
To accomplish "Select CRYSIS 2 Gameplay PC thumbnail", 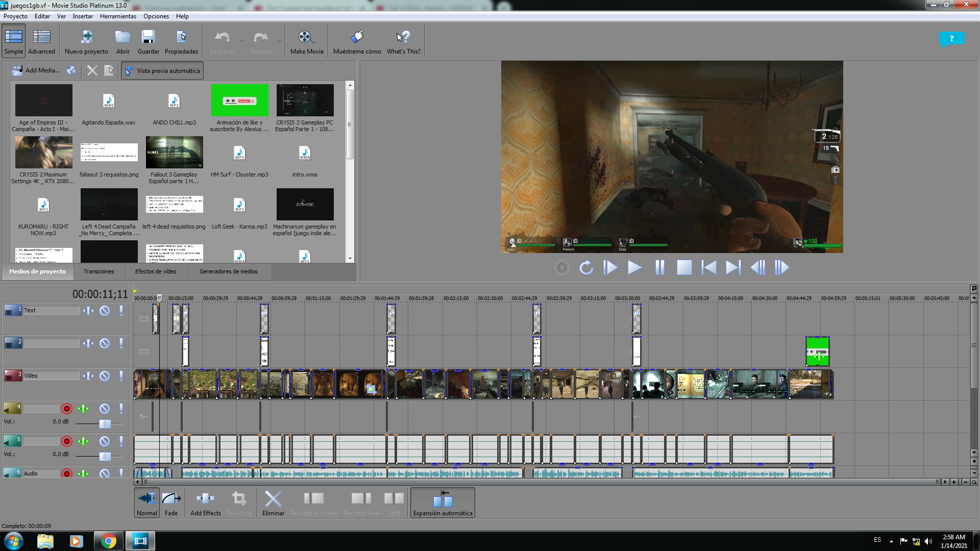I will (305, 100).
